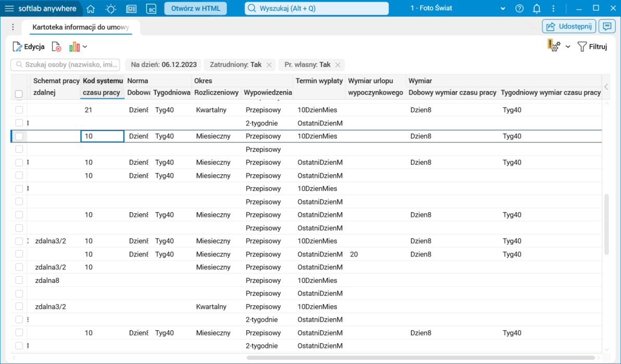Sort by 'Kod systemu czasu pracy' column
621x364 pixels.
tap(103, 87)
